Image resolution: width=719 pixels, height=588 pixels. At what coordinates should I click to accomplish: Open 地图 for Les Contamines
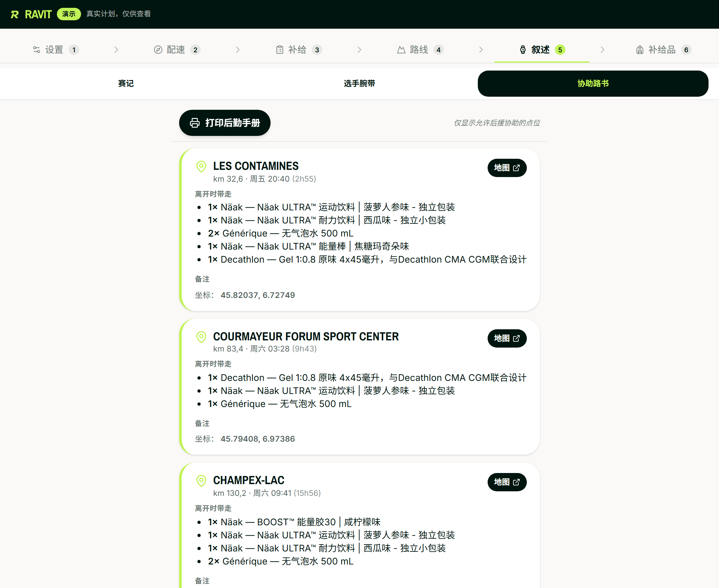[507, 168]
